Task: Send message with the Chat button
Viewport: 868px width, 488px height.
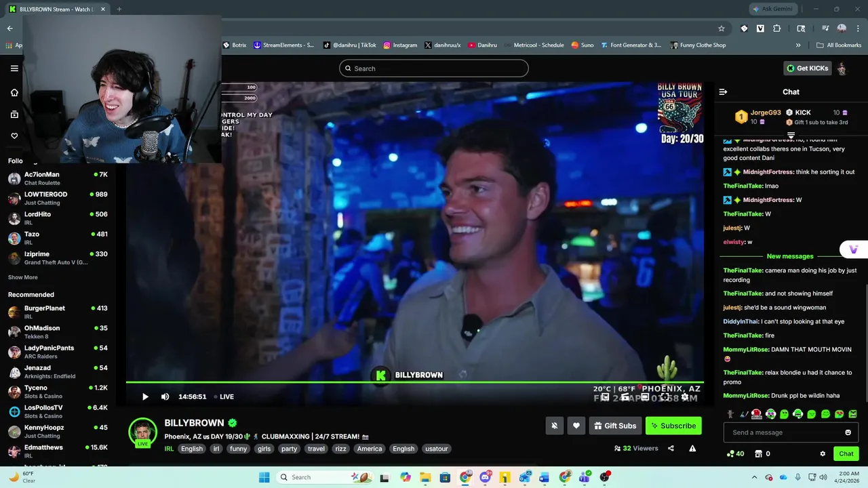Action: click(x=846, y=453)
